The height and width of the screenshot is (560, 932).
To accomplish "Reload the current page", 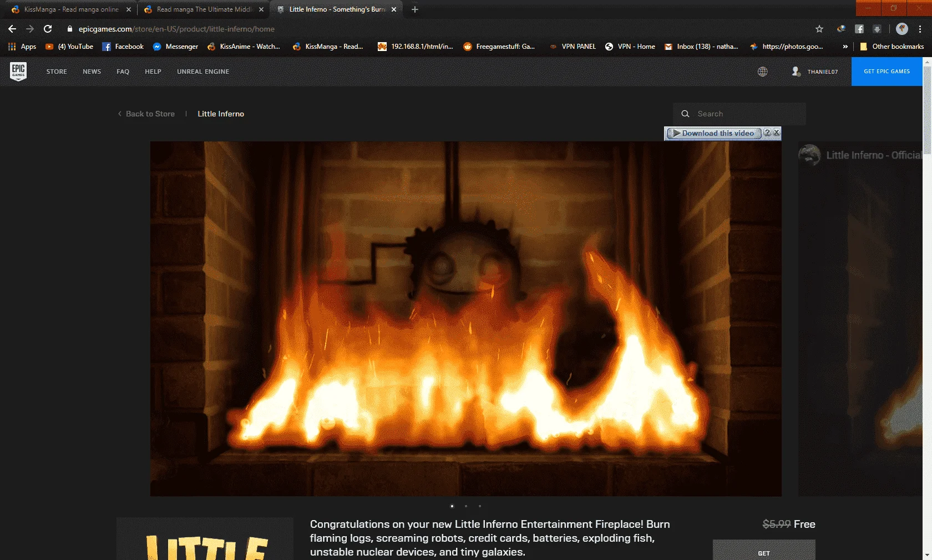I will tap(48, 29).
